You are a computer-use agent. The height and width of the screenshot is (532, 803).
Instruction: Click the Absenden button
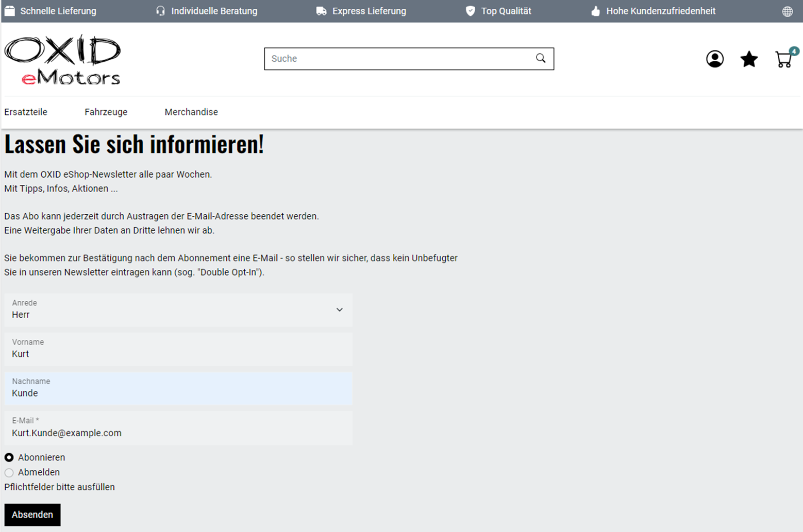32,514
